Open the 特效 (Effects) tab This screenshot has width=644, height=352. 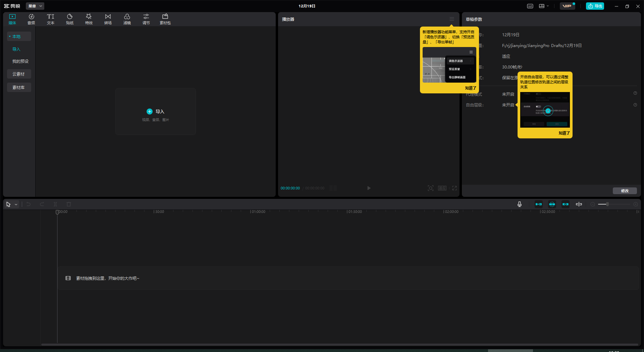(x=89, y=19)
